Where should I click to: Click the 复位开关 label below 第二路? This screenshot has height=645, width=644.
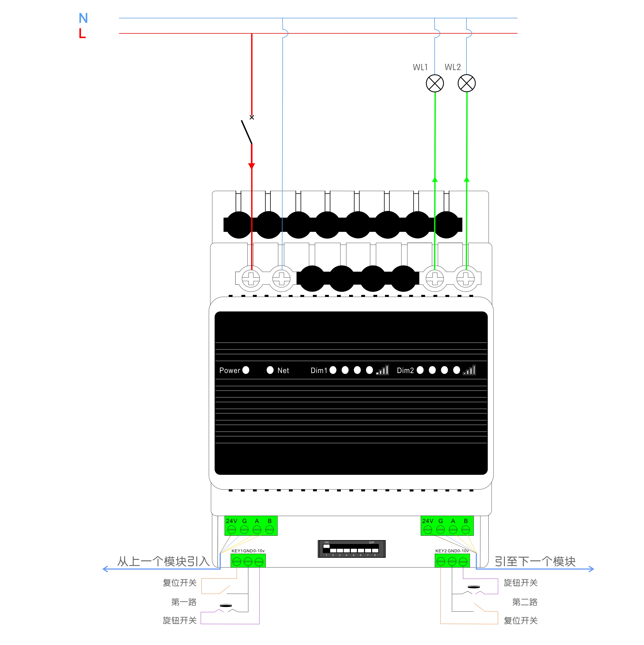click(521, 620)
